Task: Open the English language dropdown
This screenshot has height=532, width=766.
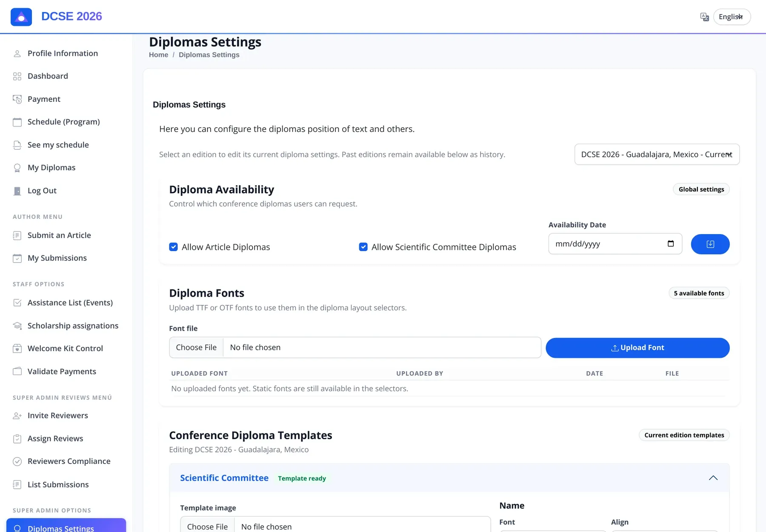Action: (x=732, y=17)
